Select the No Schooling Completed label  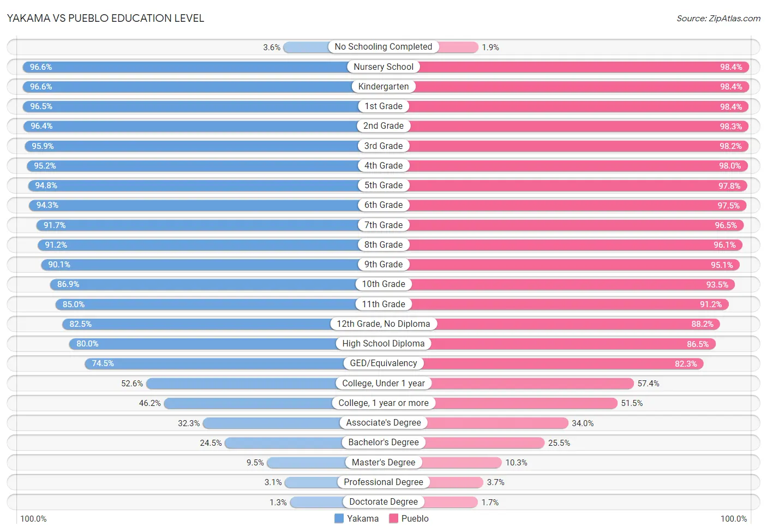point(383,47)
